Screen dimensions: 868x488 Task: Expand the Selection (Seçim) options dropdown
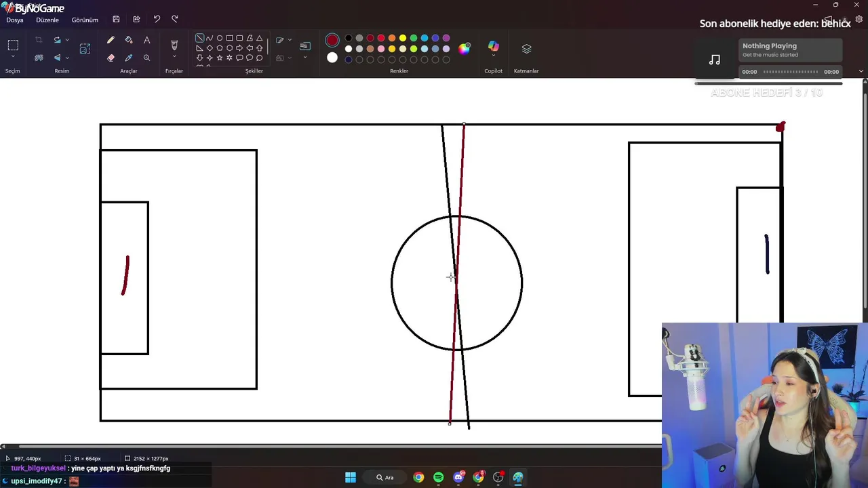coord(13,58)
